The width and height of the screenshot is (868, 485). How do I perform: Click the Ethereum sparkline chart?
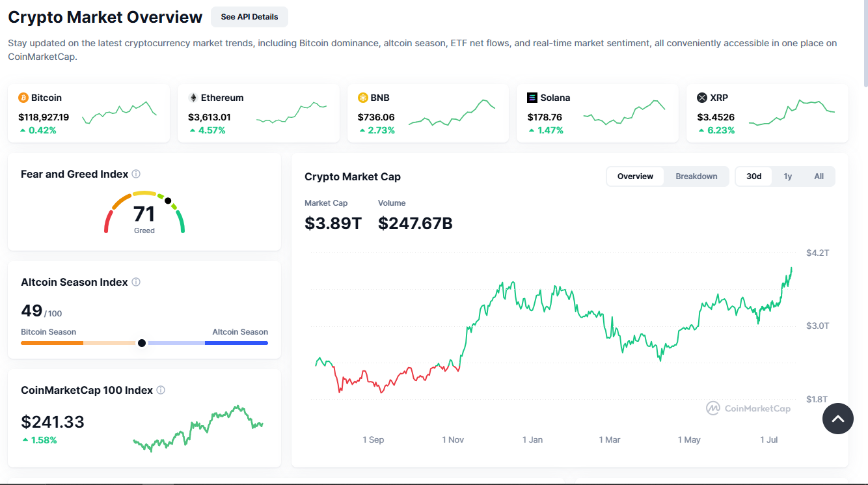292,113
